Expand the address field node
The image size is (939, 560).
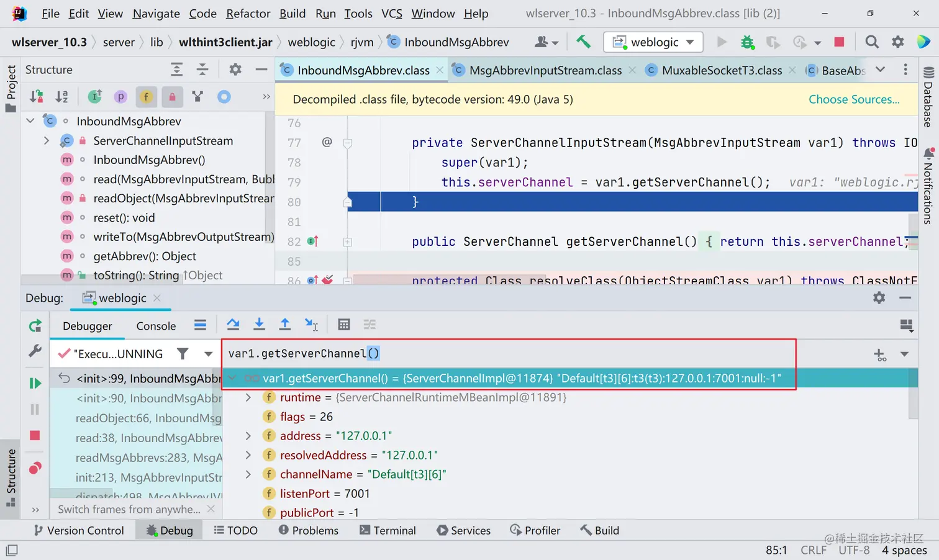point(248,435)
